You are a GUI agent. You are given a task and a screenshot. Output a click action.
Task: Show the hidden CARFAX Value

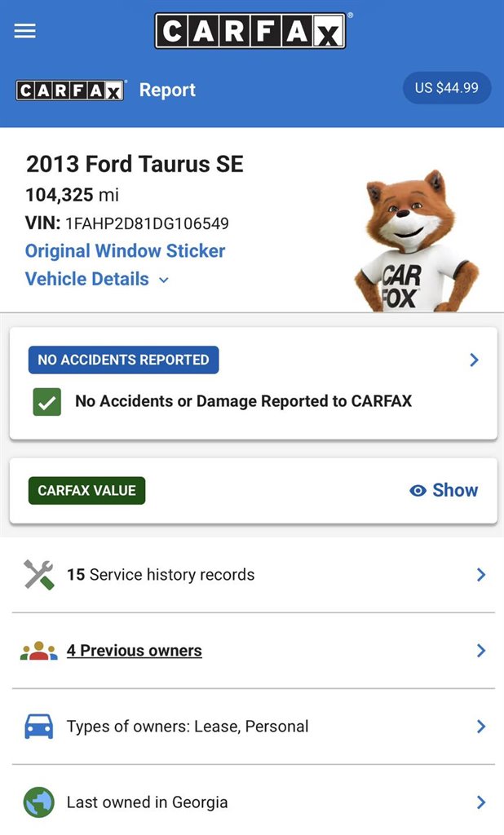pyautogui.click(x=444, y=490)
